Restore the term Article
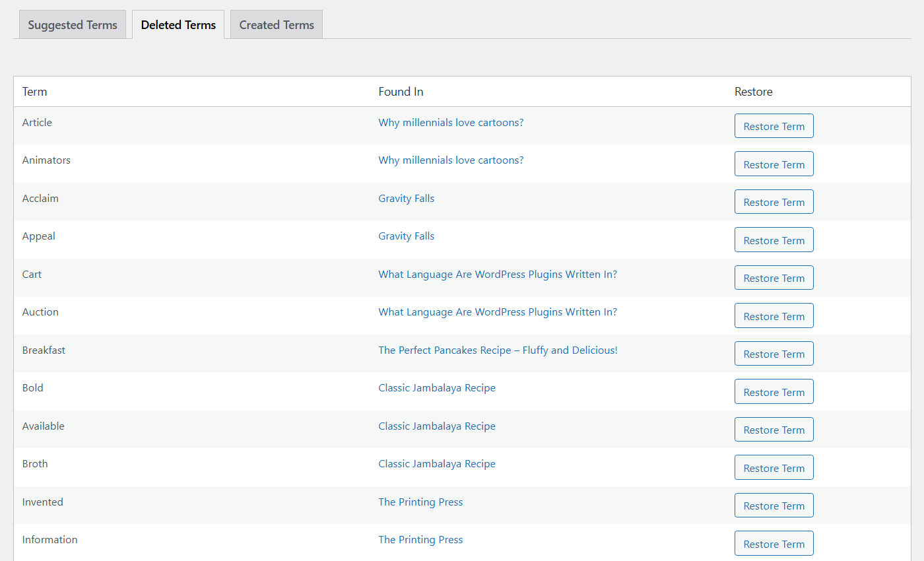924x561 pixels. tap(774, 125)
